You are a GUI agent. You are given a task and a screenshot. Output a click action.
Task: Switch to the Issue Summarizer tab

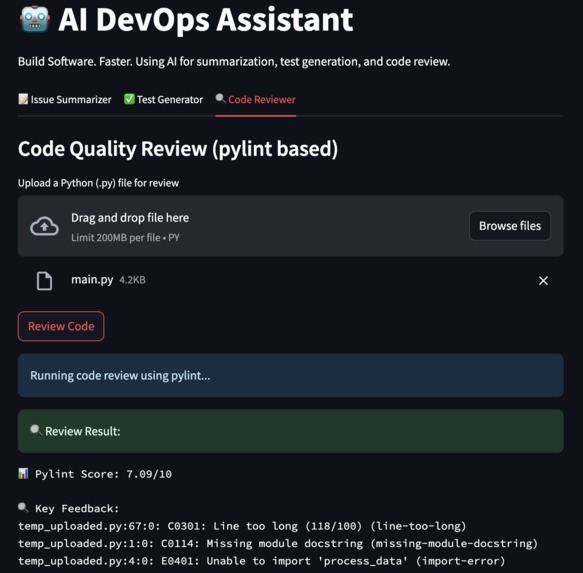point(65,99)
